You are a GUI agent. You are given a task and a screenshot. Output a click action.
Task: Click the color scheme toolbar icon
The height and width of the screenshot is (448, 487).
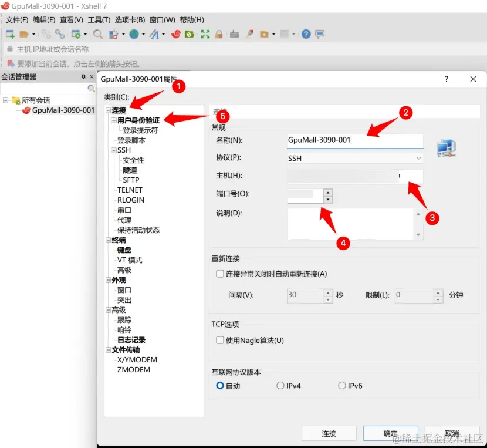pyautogui.click(x=114, y=34)
